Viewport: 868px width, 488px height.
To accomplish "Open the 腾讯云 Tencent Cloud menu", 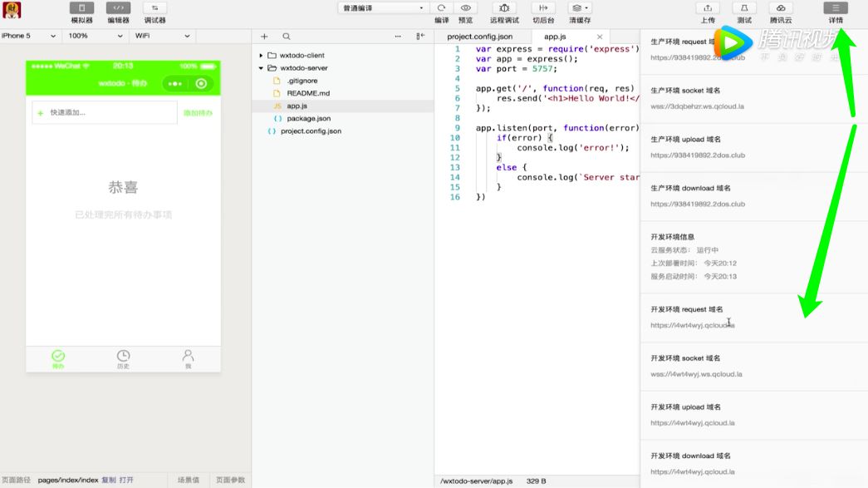I will tap(780, 8).
